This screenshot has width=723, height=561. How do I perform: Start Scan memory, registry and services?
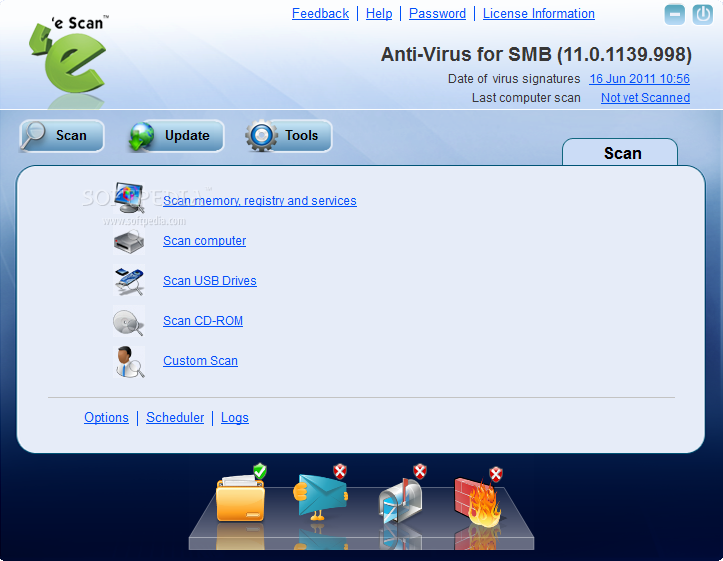coord(260,201)
